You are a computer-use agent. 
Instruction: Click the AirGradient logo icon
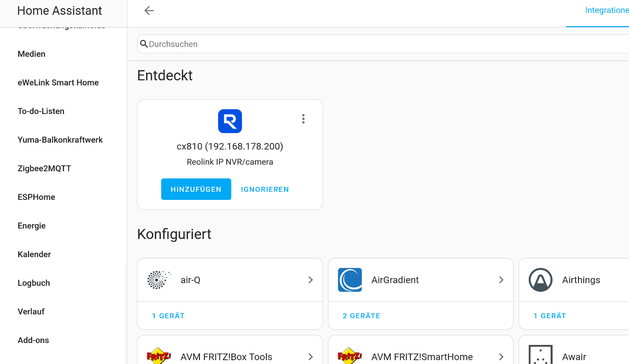(x=350, y=280)
